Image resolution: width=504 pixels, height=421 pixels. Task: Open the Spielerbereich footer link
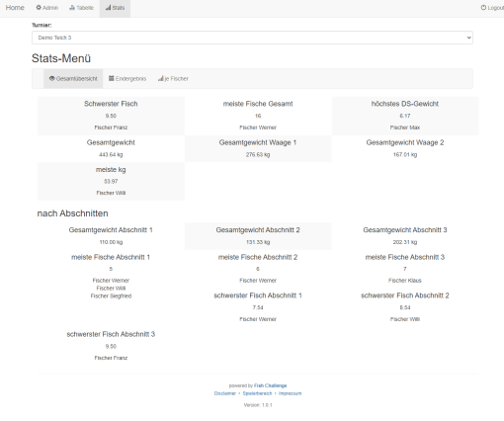(257, 393)
